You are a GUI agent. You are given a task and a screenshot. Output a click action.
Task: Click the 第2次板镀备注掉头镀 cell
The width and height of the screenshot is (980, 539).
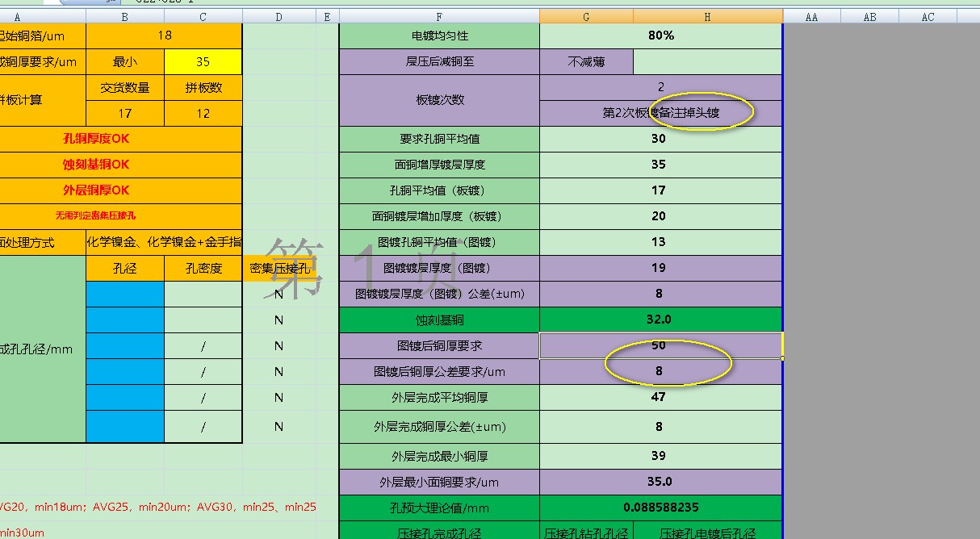661,114
